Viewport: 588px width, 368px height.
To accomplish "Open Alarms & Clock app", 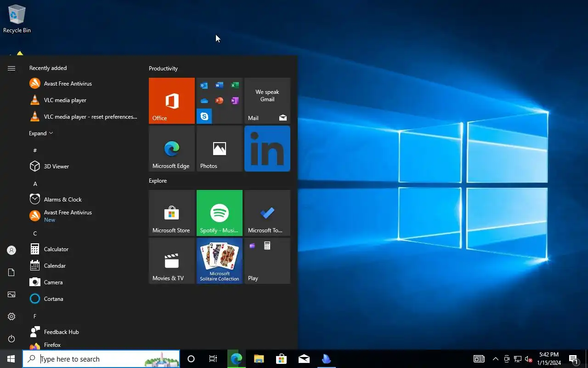I will point(83,200).
